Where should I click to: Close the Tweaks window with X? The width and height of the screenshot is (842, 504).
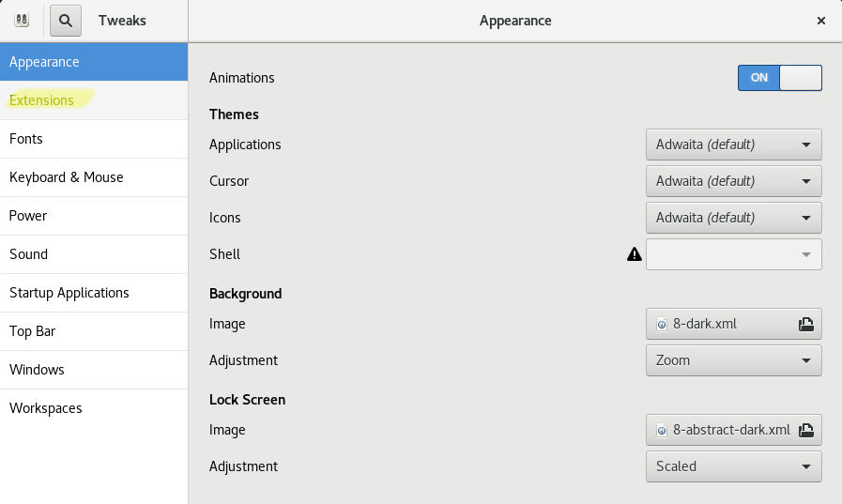tap(821, 21)
